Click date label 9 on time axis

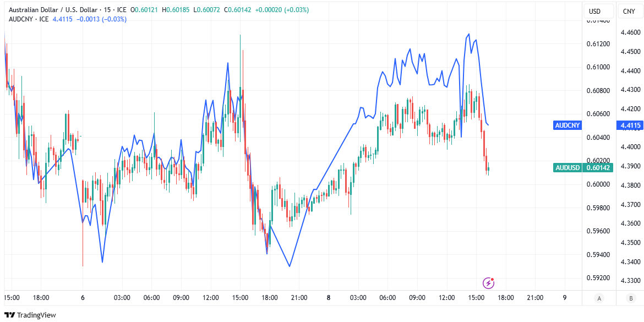click(x=565, y=298)
